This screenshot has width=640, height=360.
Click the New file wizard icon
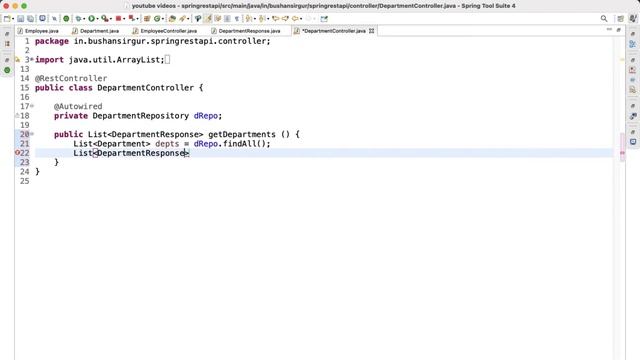(7, 18)
